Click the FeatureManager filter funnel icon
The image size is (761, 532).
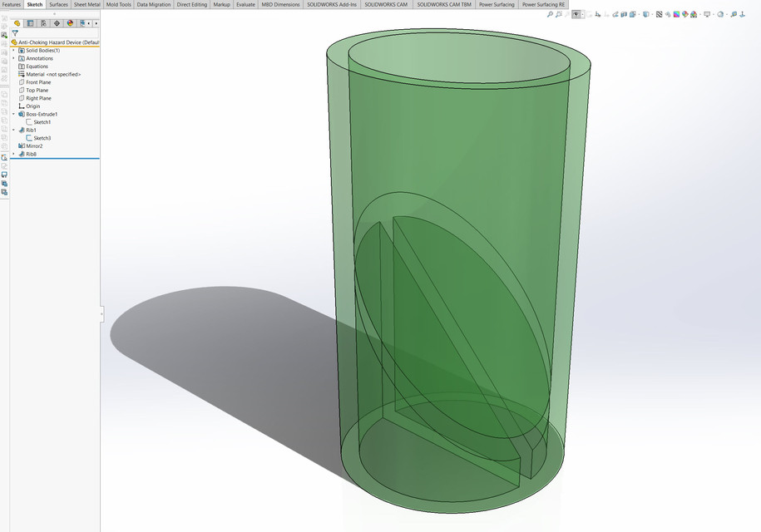[x=15, y=32]
